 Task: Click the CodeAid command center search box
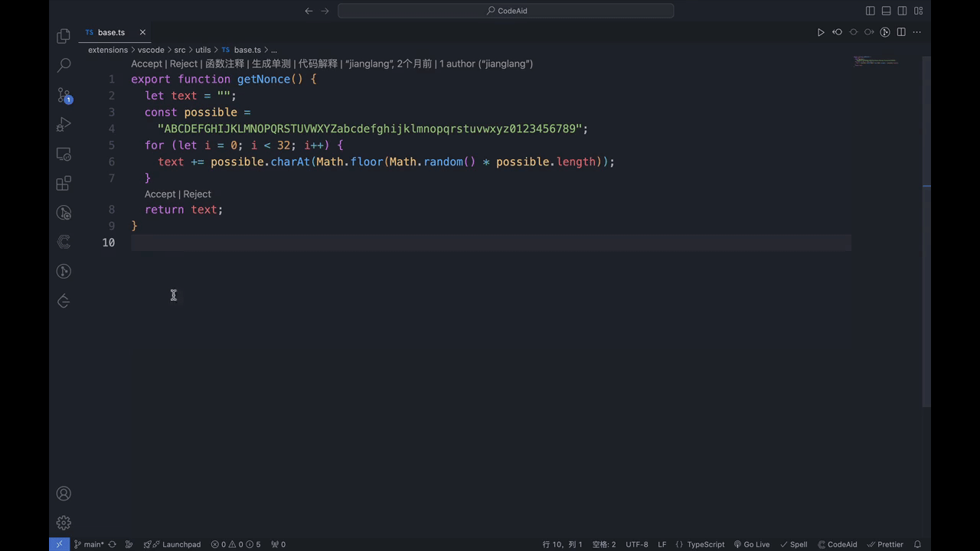point(505,11)
